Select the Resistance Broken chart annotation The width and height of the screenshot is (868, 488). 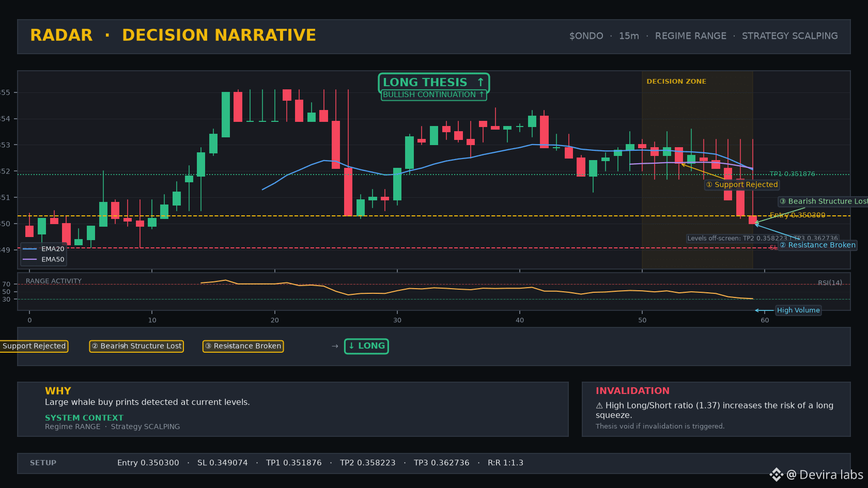point(818,245)
